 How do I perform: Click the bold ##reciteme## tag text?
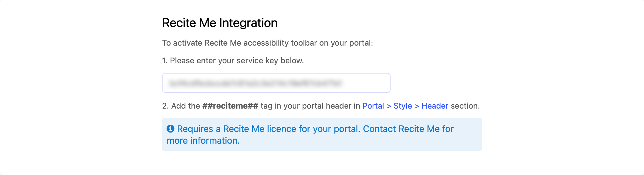[x=230, y=106]
